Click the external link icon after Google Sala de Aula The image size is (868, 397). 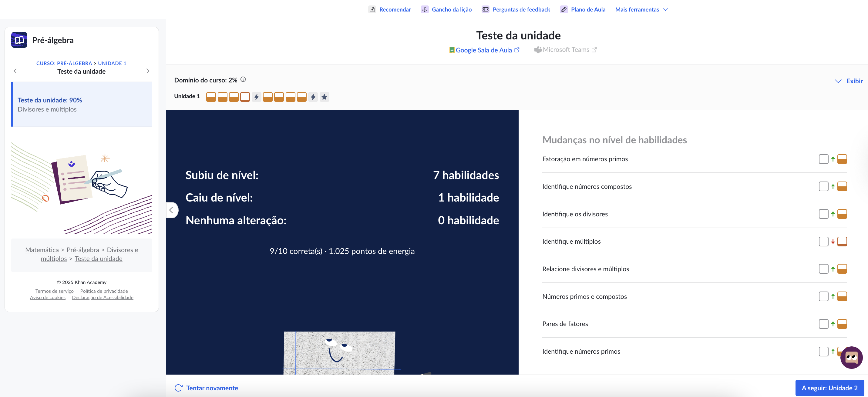click(516, 50)
